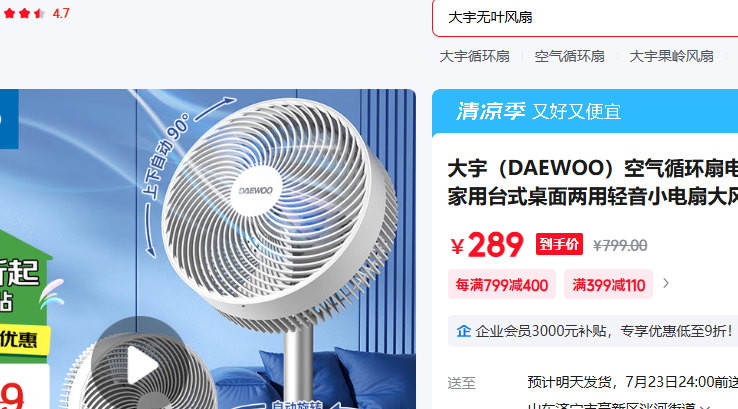Open the 企业会员3000元补贴 offer bar
The height and width of the screenshot is (409, 738).
coord(593,331)
